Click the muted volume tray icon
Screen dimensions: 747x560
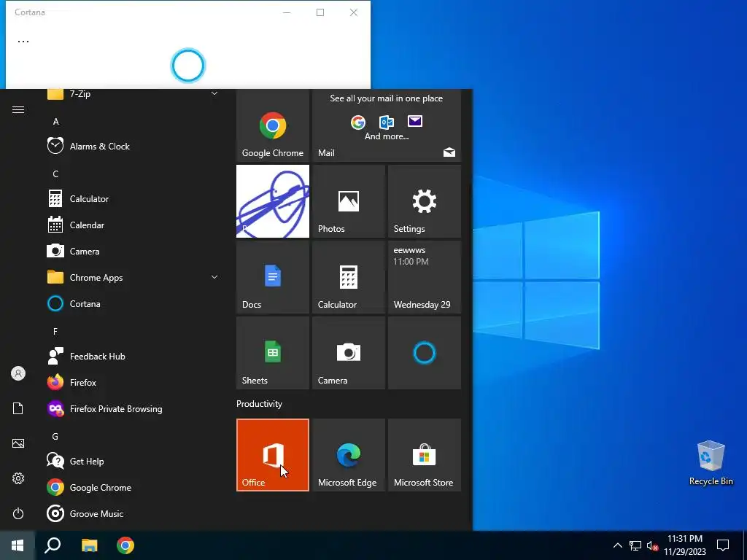point(652,545)
